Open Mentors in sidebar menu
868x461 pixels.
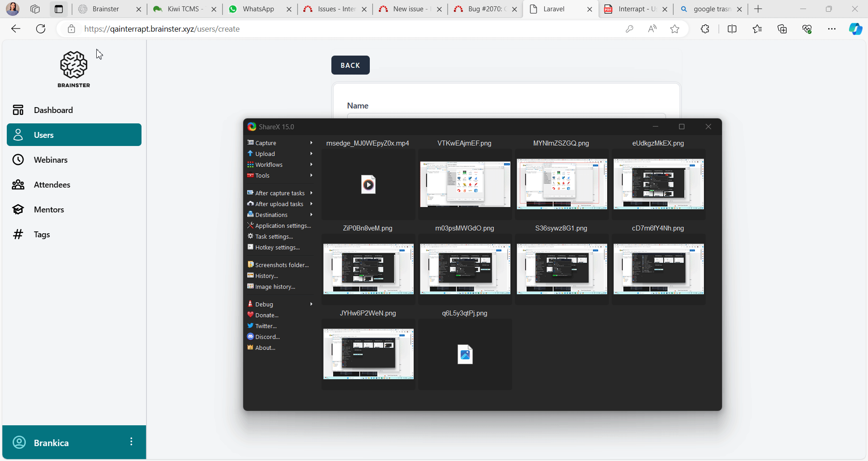point(49,210)
